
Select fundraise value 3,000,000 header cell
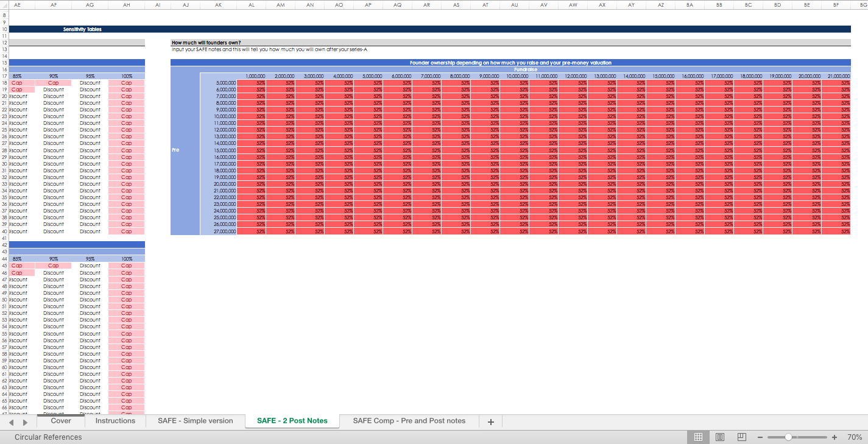(x=309, y=76)
